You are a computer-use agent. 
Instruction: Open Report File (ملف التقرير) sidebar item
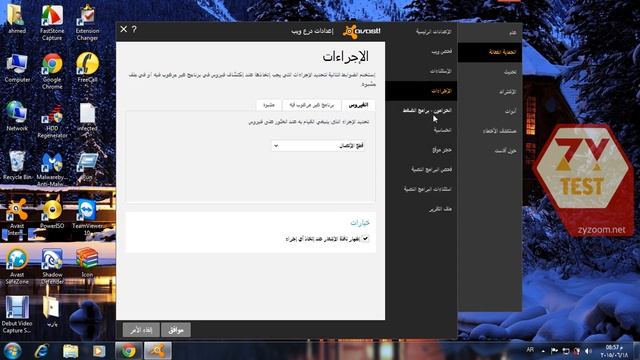[421, 209]
